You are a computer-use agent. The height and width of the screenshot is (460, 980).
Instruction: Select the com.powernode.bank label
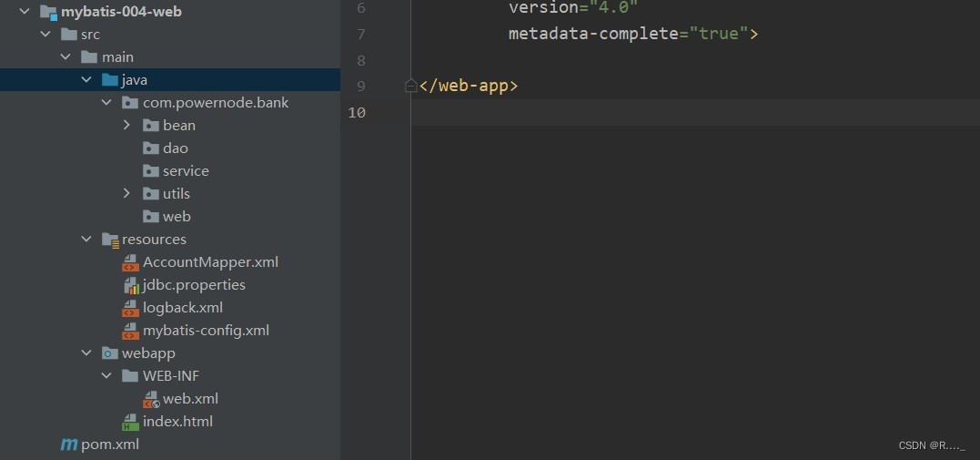216,103
